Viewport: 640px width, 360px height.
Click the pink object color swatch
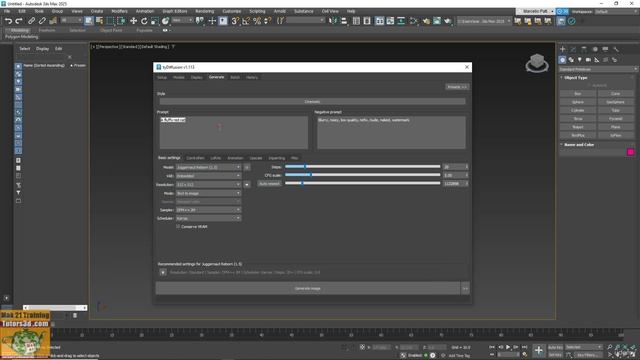[630, 152]
